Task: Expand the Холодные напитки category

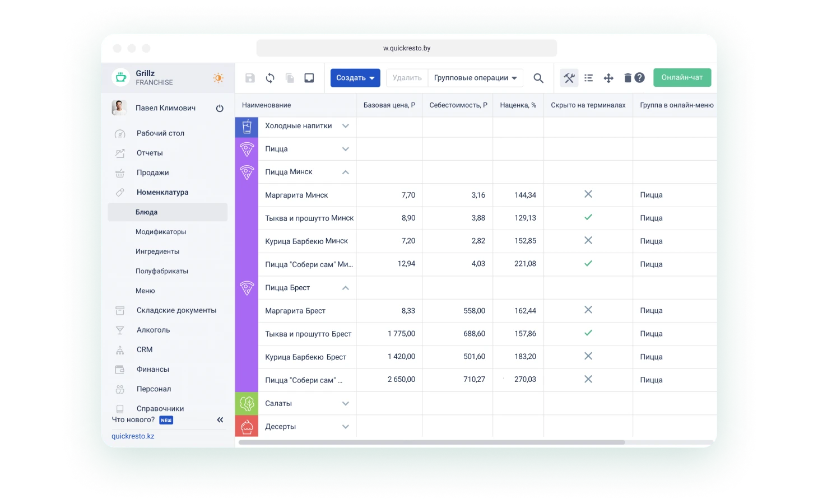Action: tap(346, 126)
